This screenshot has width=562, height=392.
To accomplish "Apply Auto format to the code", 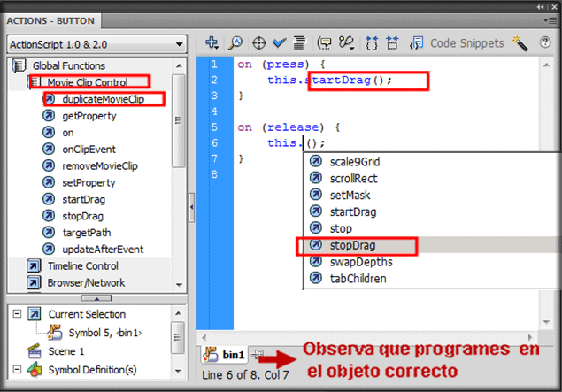I will [299, 42].
